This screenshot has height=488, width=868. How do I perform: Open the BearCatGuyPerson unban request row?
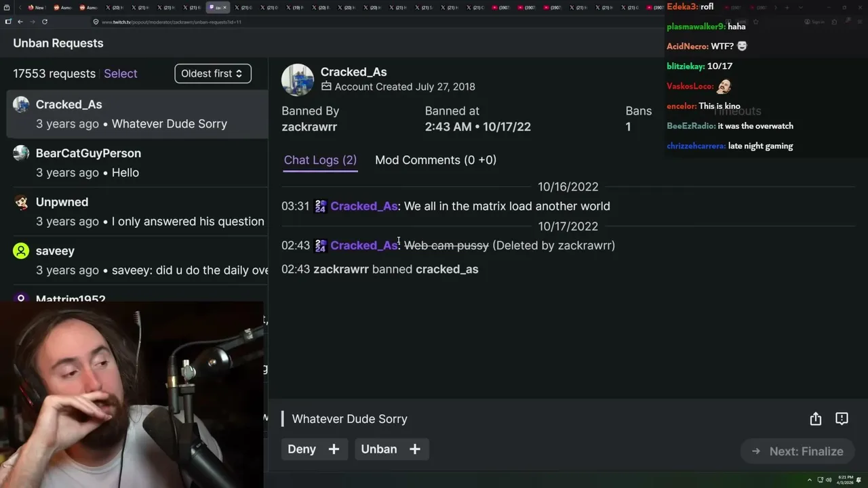[x=138, y=163]
